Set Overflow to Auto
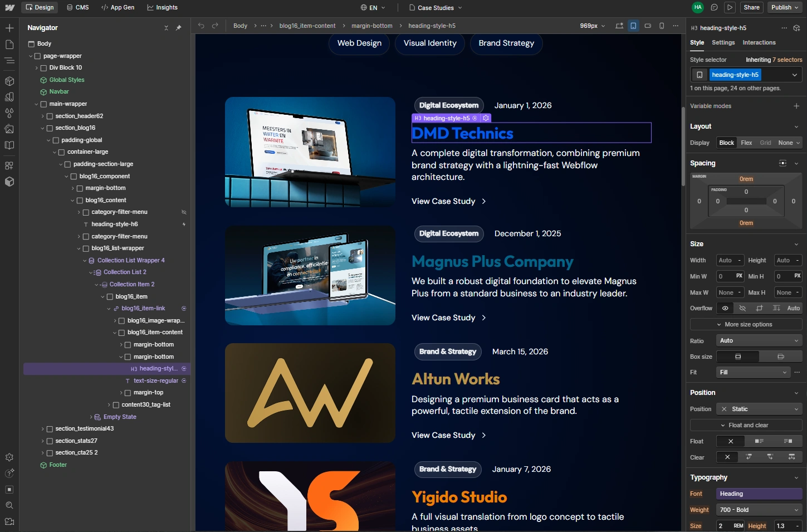 coord(794,308)
